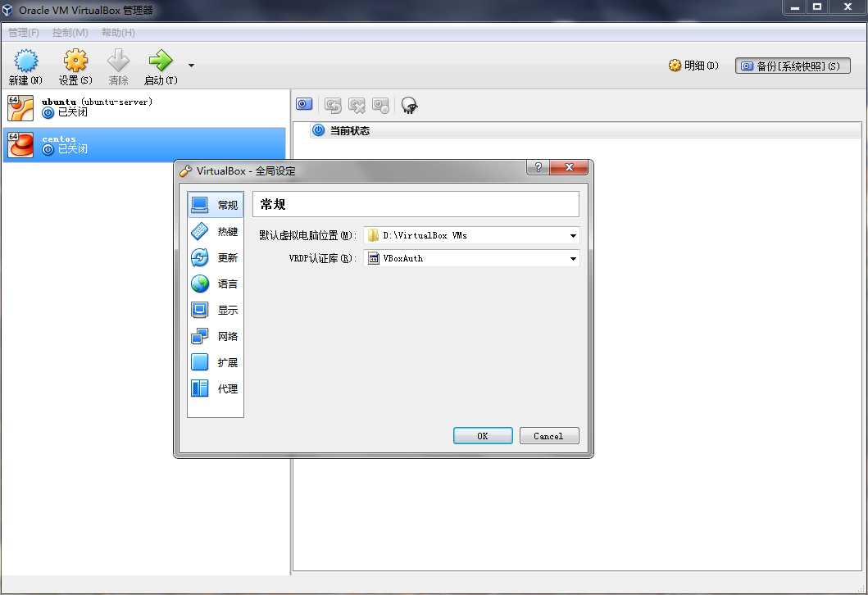Image resolution: width=868 pixels, height=595 pixels.
Task: Click the clone sheep icon
Action: 409,105
